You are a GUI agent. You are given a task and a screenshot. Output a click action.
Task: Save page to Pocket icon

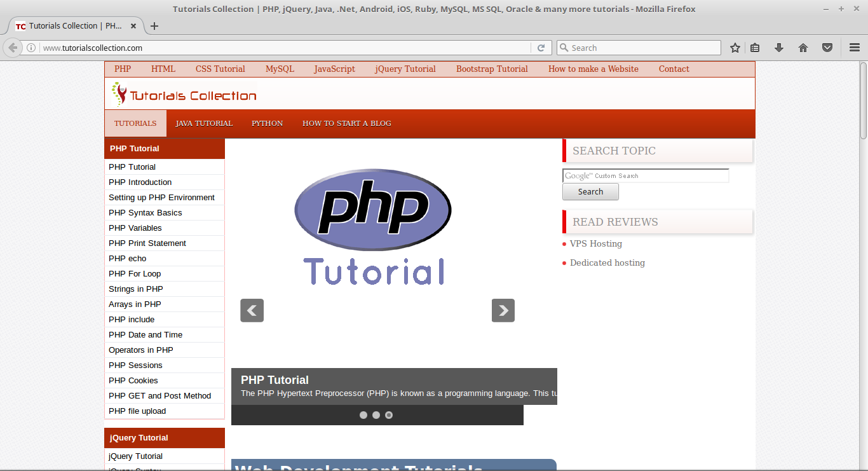coord(827,48)
